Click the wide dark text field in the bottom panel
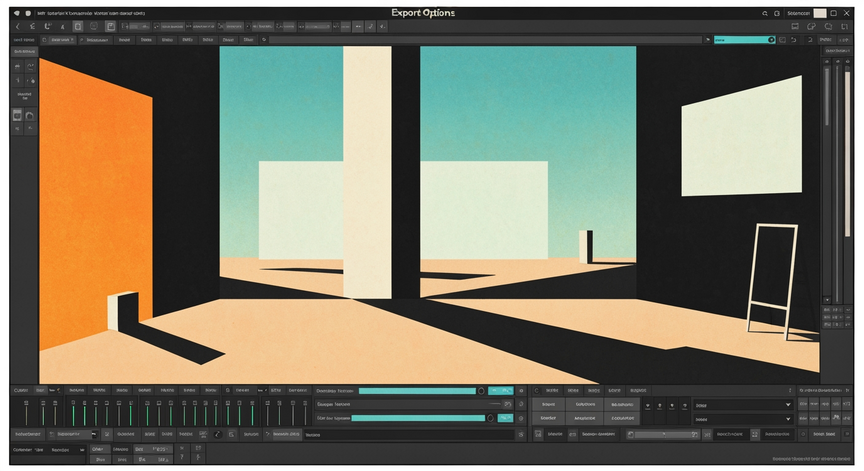 pyautogui.click(x=408, y=435)
